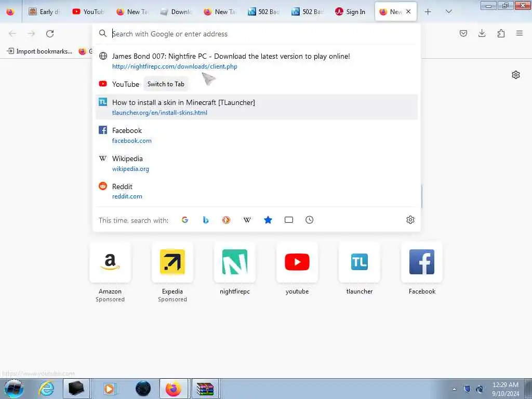Open the Pocket save icon

[463, 33]
